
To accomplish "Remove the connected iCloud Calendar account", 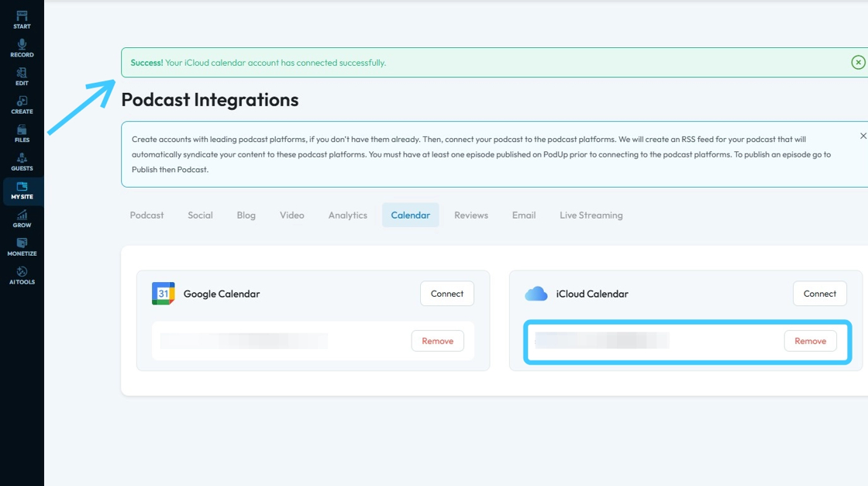I will pyautogui.click(x=811, y=341).
